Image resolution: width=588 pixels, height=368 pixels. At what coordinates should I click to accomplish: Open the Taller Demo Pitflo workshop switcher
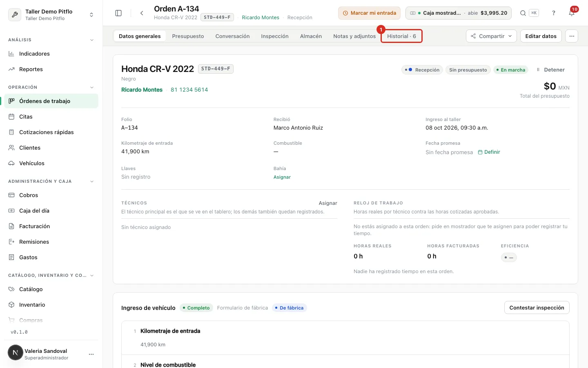point(51,15)
